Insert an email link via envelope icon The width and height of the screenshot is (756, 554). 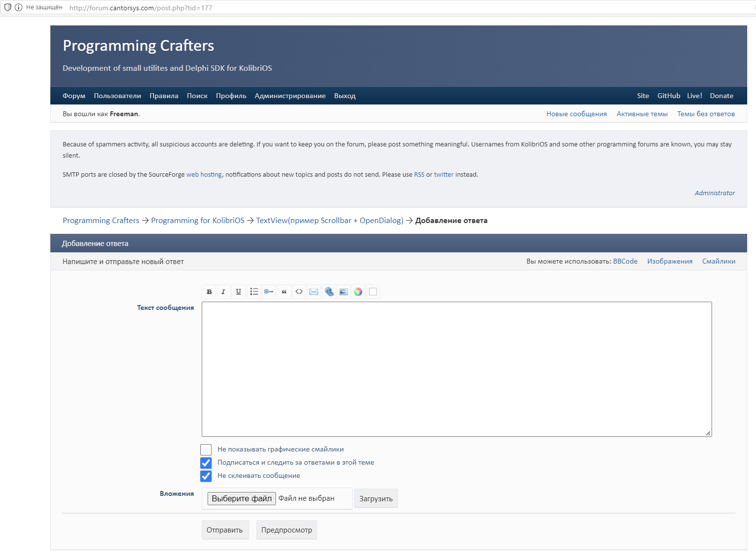point(314,291)
